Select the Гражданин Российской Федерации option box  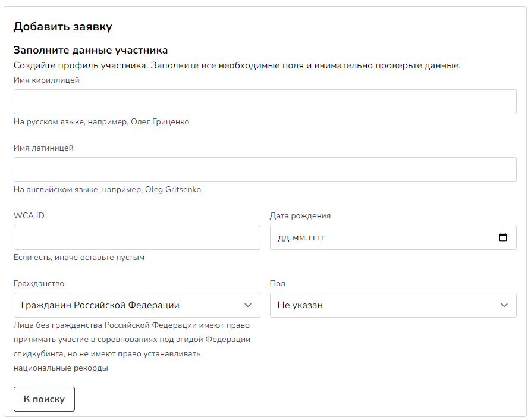(137, 305)
